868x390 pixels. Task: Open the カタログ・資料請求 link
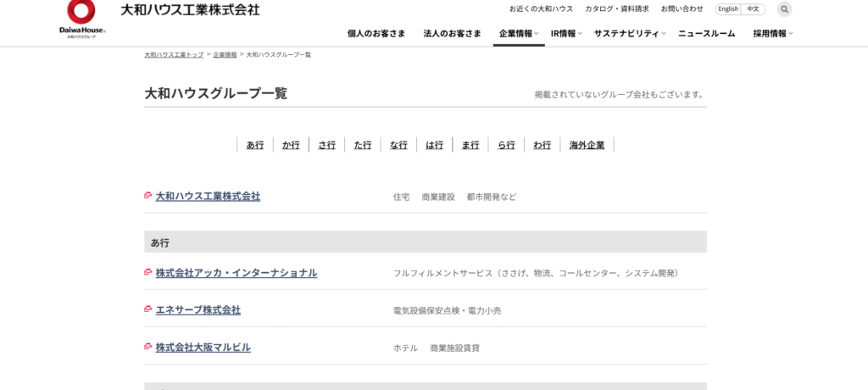(616, 9)
